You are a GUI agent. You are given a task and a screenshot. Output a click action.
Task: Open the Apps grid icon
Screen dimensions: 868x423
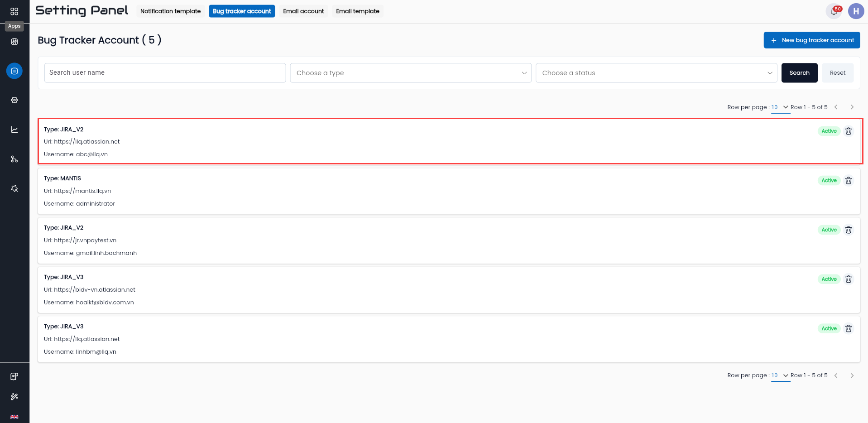tap(14, 11)
